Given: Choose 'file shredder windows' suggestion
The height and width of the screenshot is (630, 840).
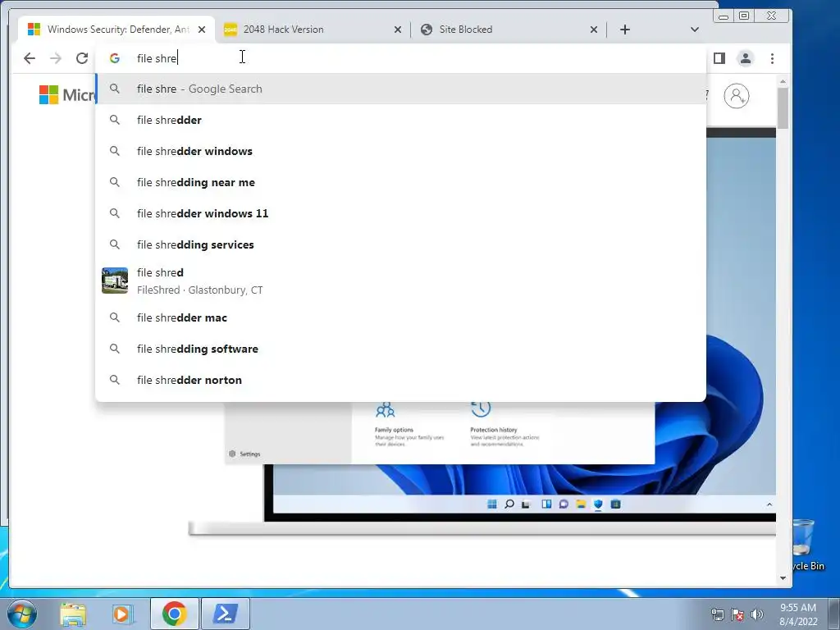Looking at the screenshot, I should point(400,151).
